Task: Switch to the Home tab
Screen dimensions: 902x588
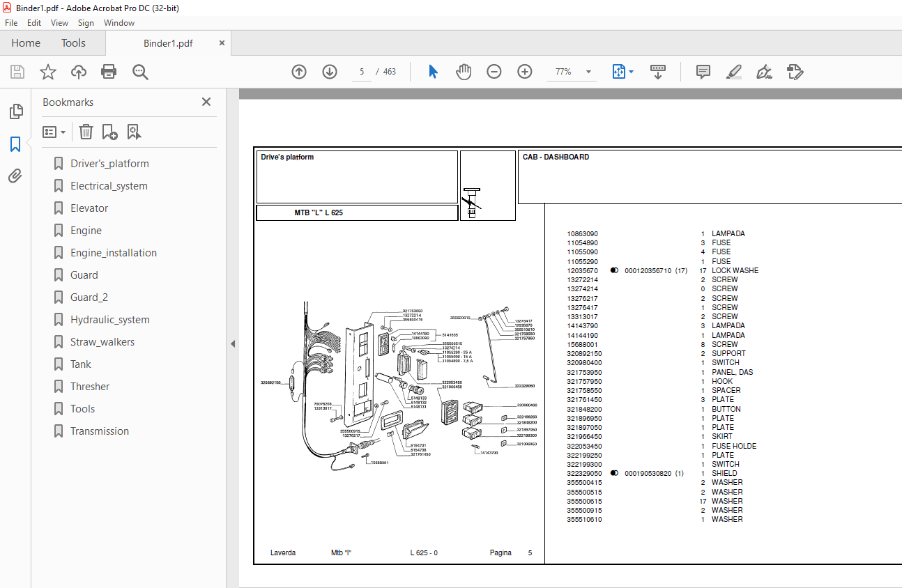Action: point(26,43)
